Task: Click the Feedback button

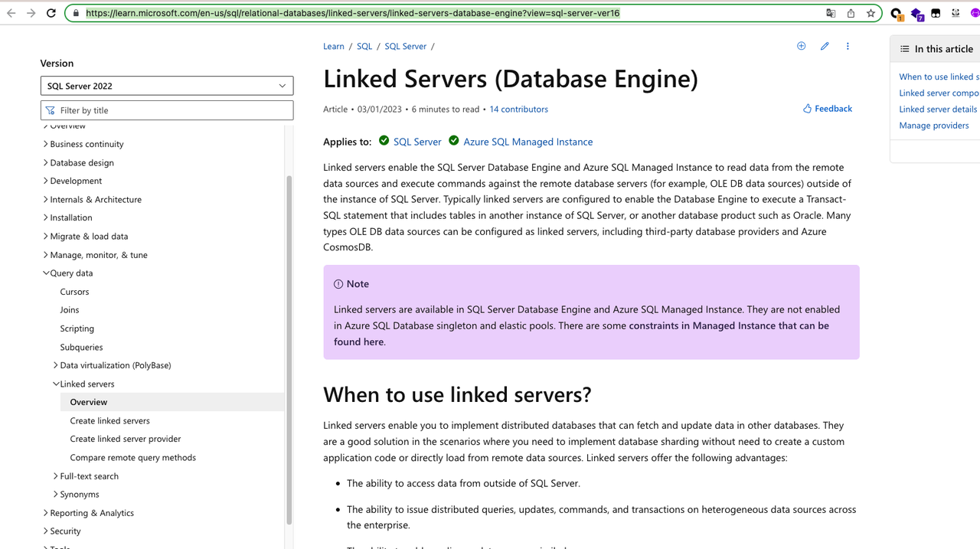Action: (x=828, y=109)
